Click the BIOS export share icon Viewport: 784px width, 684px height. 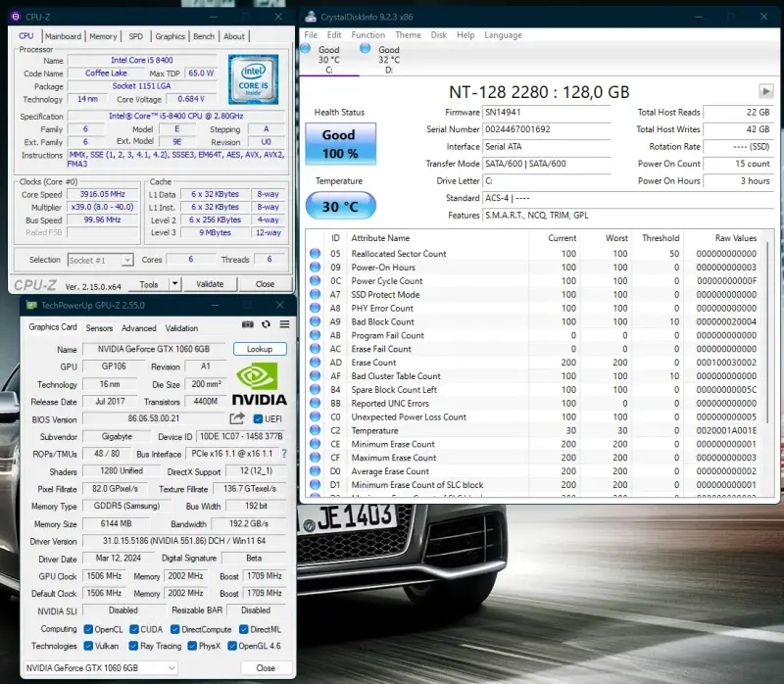click(237, 418)
